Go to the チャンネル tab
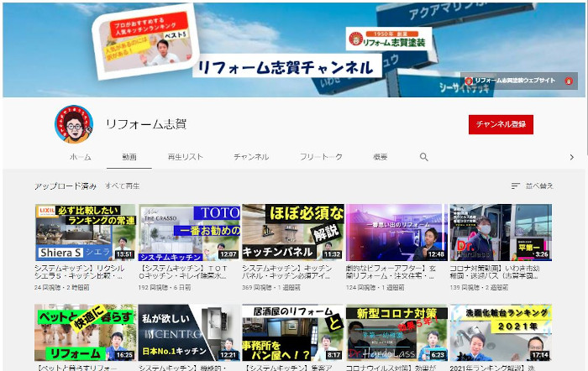 251,157
